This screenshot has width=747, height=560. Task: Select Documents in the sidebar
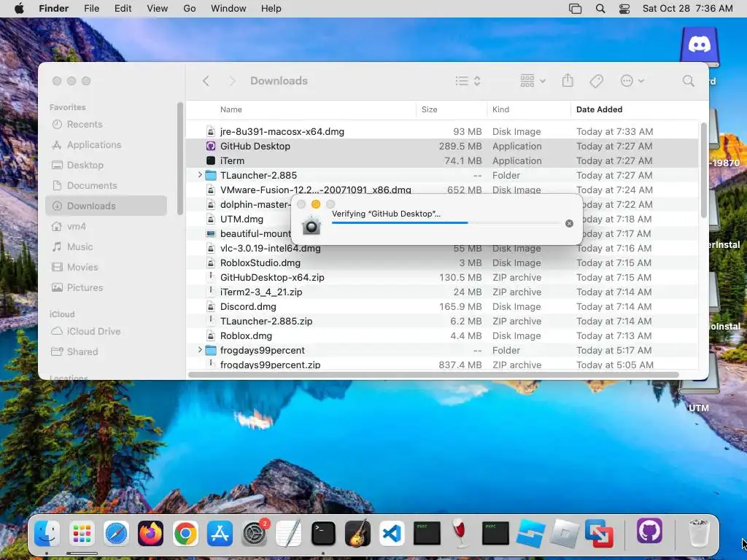pos(106,186)
